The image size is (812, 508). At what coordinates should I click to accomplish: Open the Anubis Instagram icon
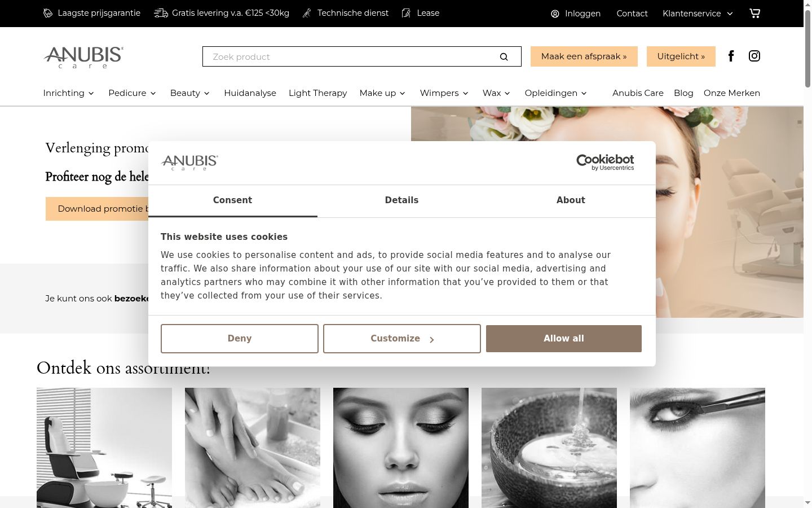(754, 56)
